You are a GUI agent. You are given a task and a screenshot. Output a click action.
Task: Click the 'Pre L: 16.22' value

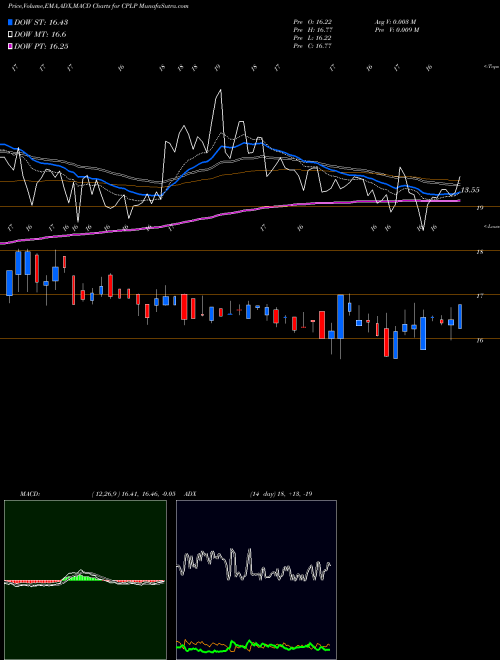tap(313, 38)
